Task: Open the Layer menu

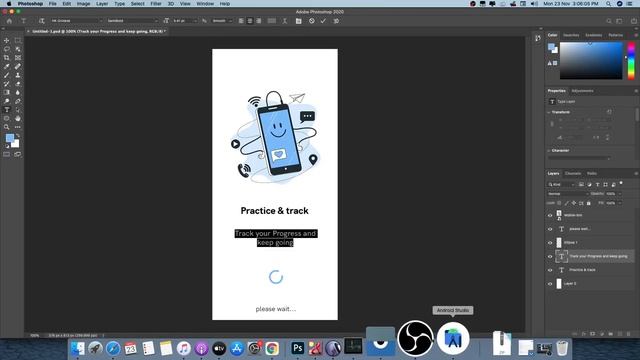Action: [102, 4]
